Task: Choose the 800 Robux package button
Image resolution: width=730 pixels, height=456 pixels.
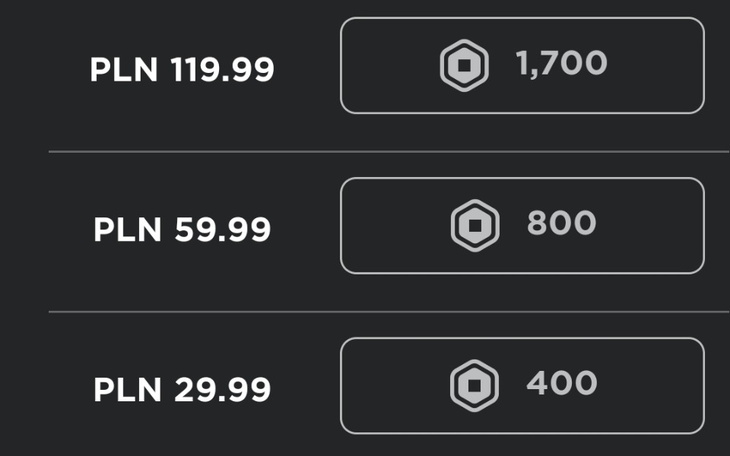Action: coord(522,226)
